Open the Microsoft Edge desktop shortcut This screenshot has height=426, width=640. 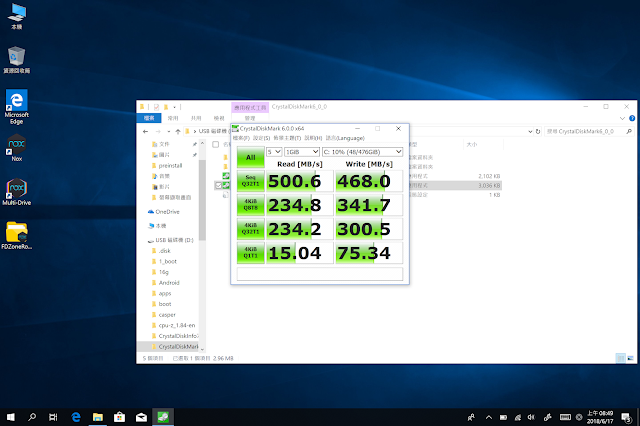pyautogui.click(x=16, y=107)
